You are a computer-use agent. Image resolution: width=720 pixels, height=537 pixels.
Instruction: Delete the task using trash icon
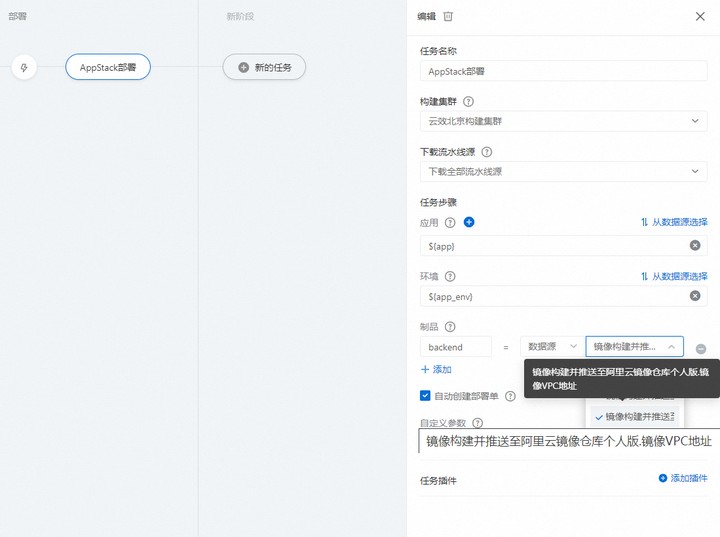pyautogui.click(x=448, y=16)
